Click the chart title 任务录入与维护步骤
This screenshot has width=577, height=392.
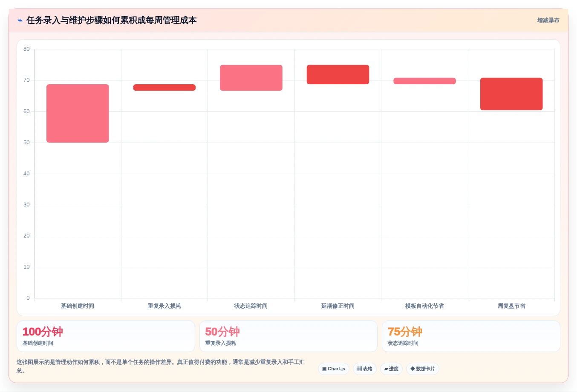(112, 20)
